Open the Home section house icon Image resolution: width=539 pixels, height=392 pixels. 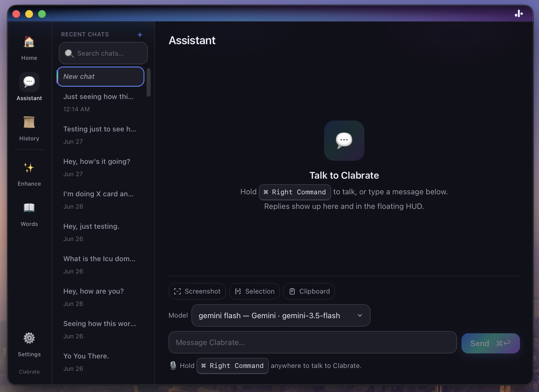(29, 42)
